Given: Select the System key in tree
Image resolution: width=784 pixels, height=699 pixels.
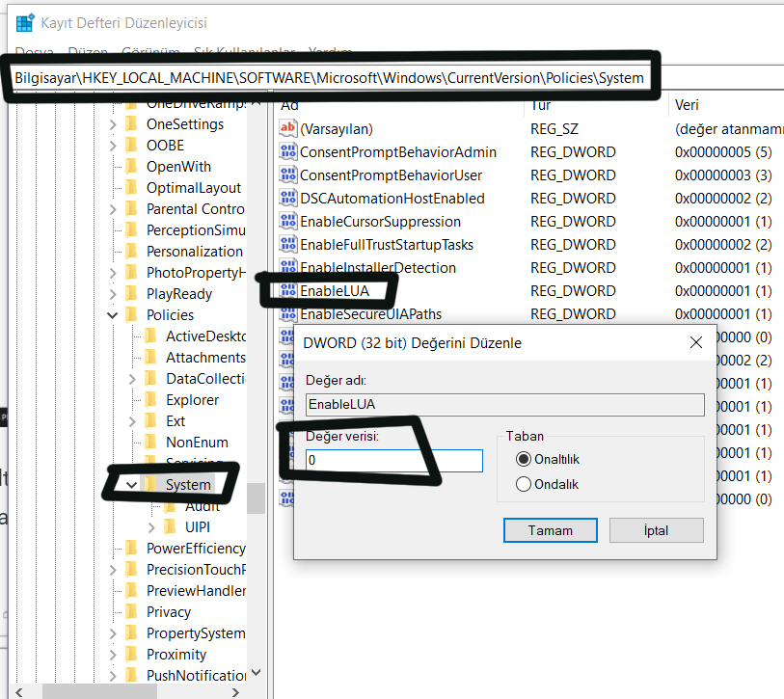Looking at the screenshot, I should (x=188, y=485).
